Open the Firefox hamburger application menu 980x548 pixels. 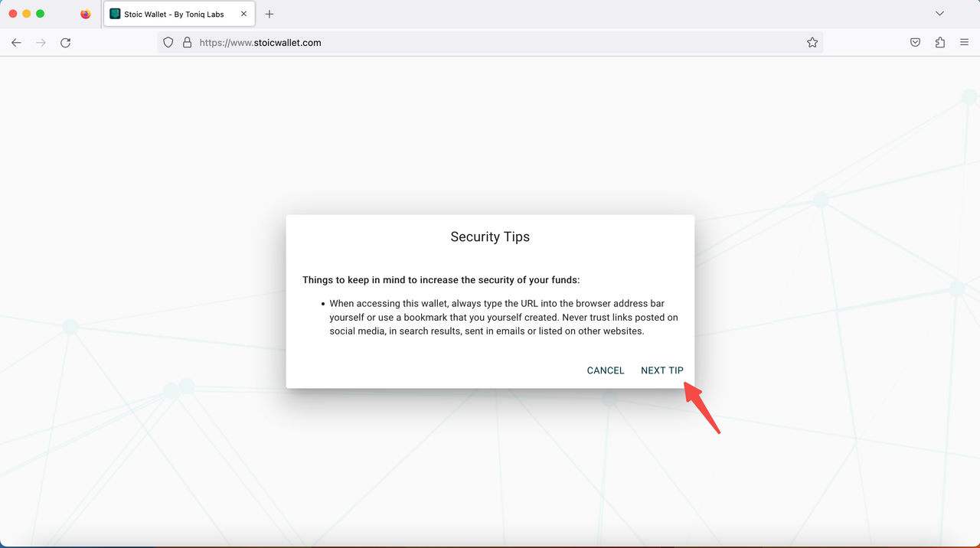(964, 43)
